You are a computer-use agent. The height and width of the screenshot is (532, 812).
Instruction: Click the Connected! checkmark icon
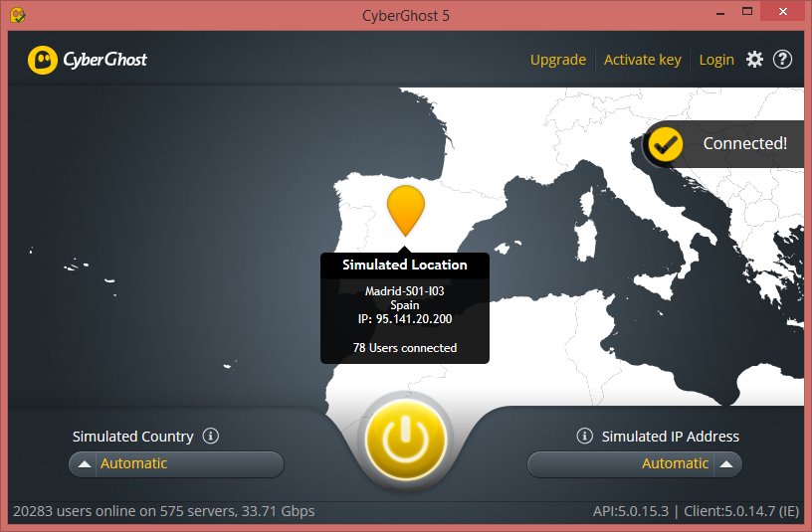[x=666, y=144]
